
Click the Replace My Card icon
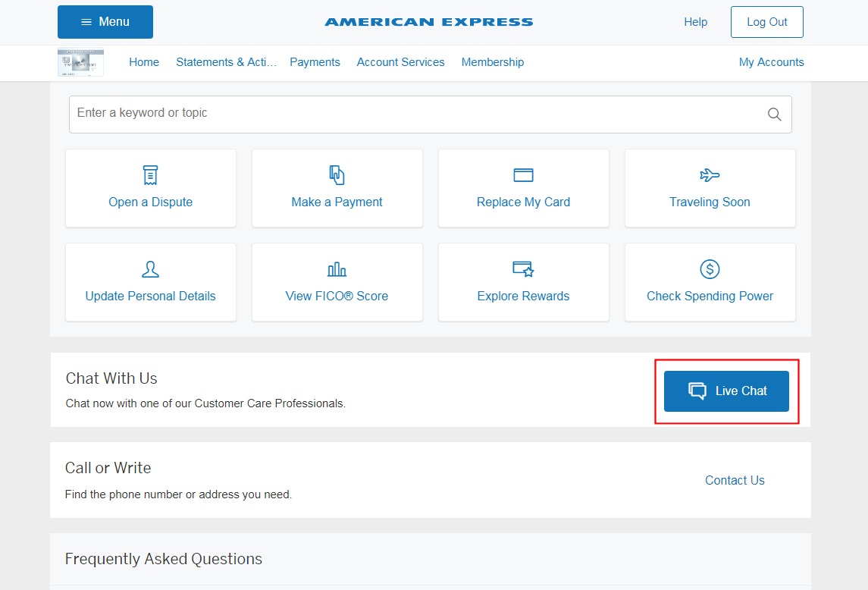(524, 175)
